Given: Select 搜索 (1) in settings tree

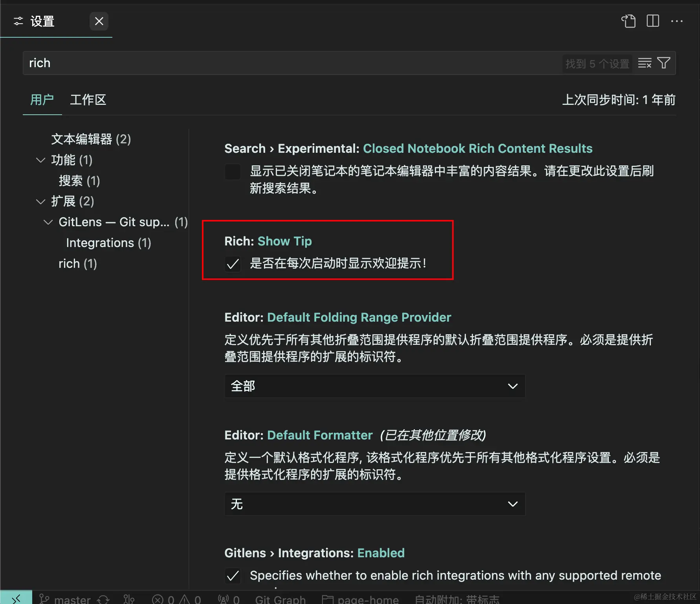Looking at the screenshot, I should coord(79,181).
